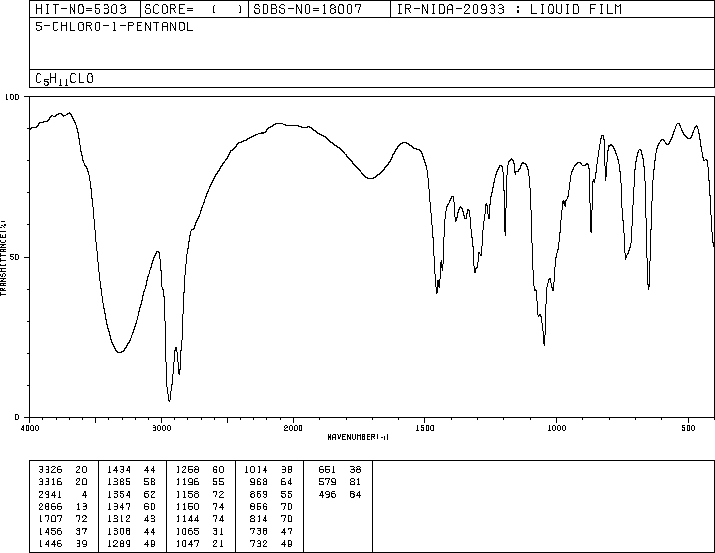Click peak value 3316 in the table
This screenshot has width=715, height=553.
pos(50,482)
